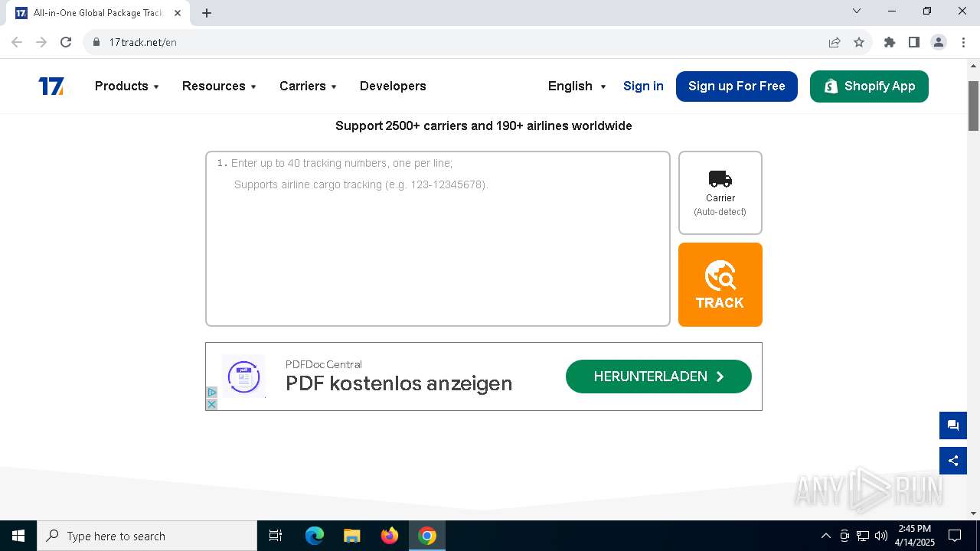Screen dimensions: 980x551
Task: Click the 17TRACK logo
Action: coord(51,86)
